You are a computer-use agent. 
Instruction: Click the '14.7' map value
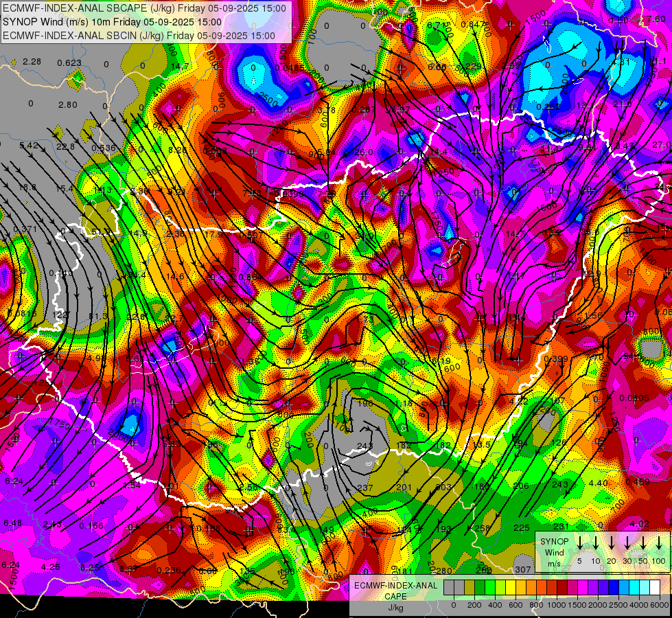[180, 67]
